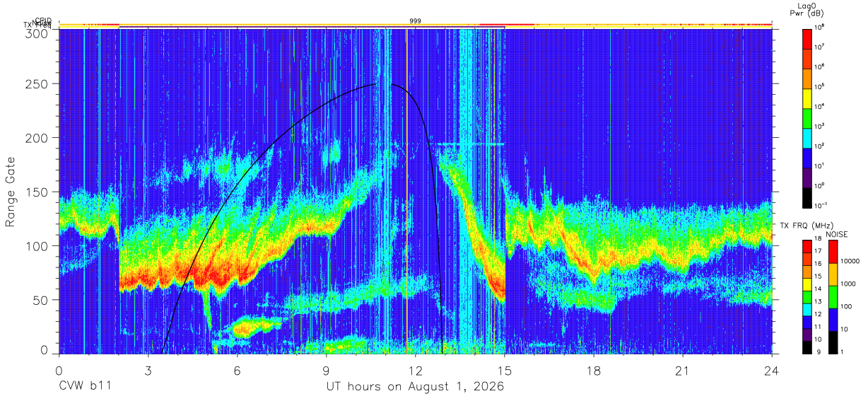Image resolution: width=868 pixels, height=401 pixels.
Task: Click the 10000 label on NOISE scale
Action: 852,262
